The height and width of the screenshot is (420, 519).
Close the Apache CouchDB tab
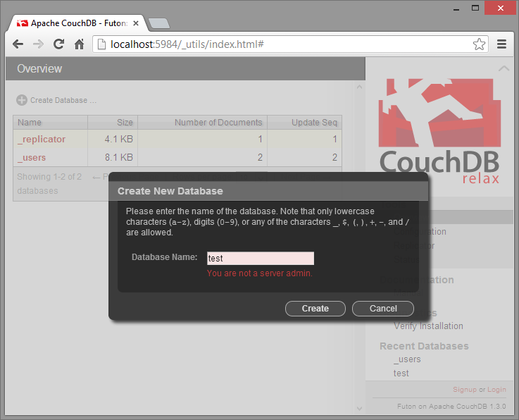pyautogui.click(x=136, y=23)
